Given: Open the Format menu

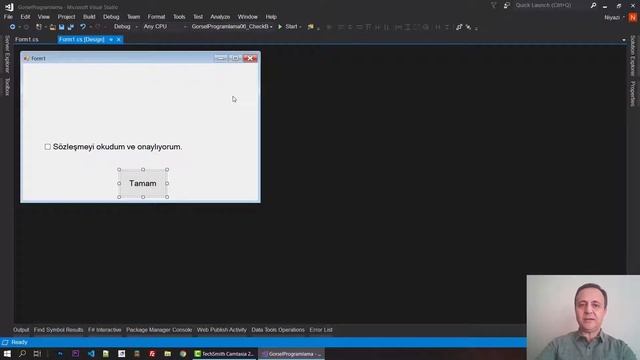Looking at the screenshot, I should pyautogui.click(x=156, y=17).
